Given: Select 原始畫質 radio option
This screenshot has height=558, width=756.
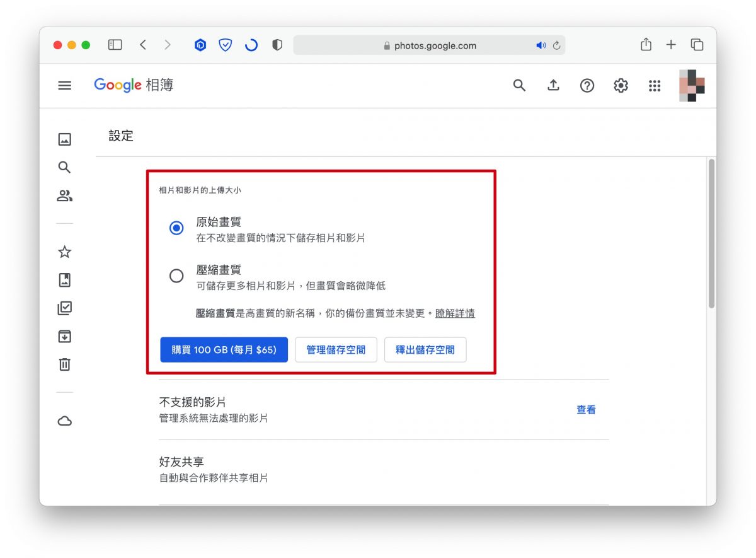Looking at the screenshot, I should (x=176, y=228).
